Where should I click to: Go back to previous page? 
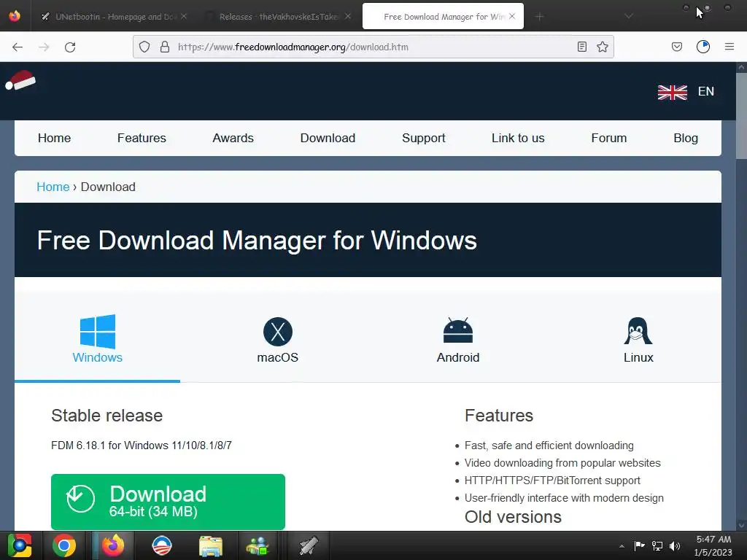point(18,47)
